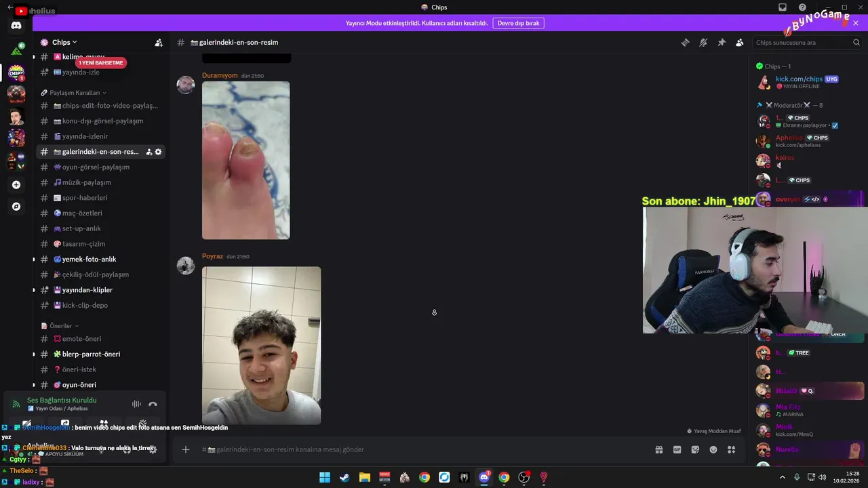Click 'Ses Bağlantısı Kuruldu' voice status

coord(62,400)
